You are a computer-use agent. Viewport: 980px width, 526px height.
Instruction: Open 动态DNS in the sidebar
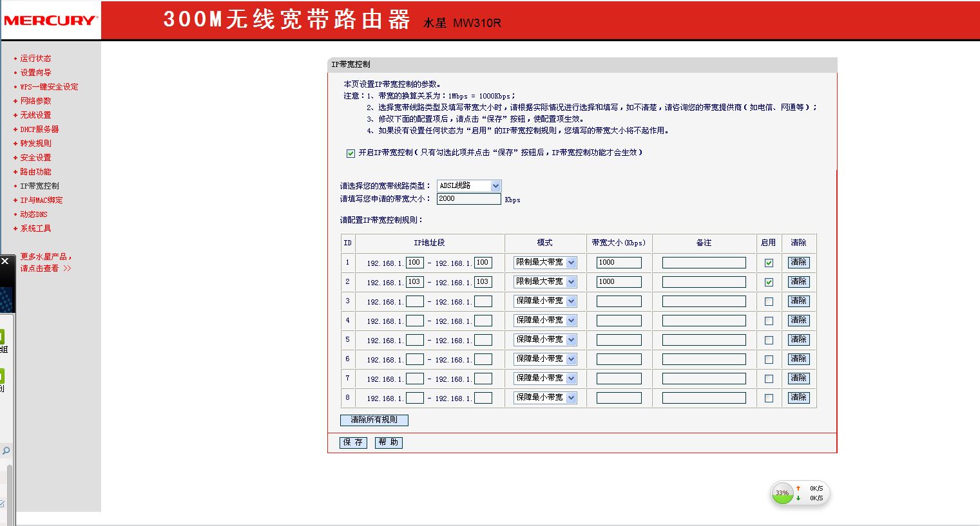(x=34, y=214)
